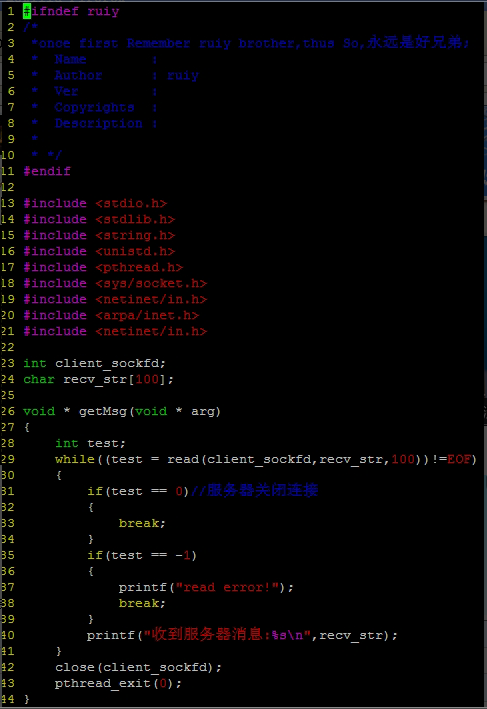Click the 'if(test == -1)' line
The height and width of the screenshot is (709, 487).
(142, 555)
